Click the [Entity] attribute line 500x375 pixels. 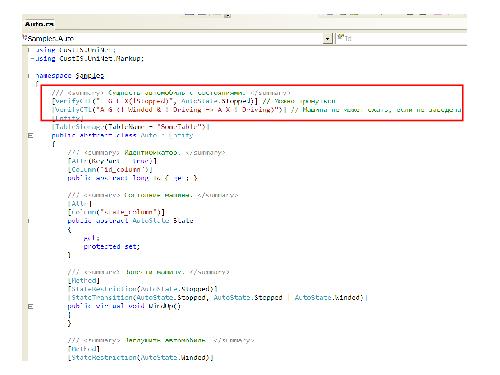click(68, 118)
